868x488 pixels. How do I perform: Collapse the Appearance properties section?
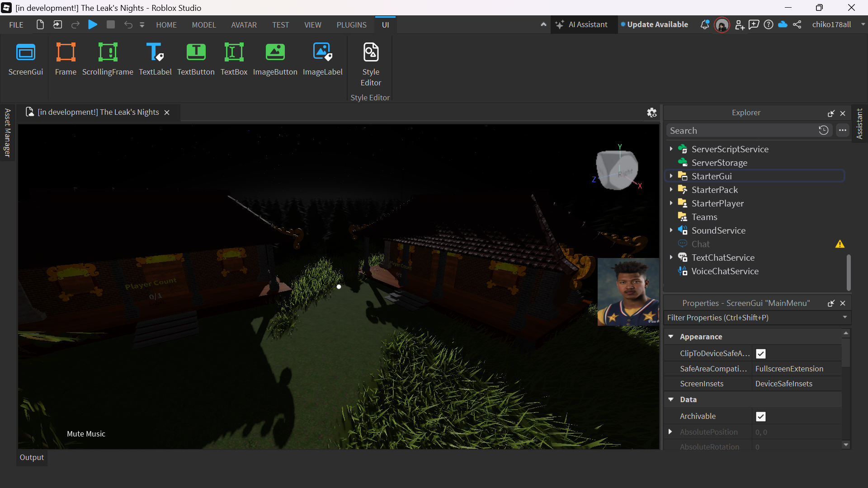pyautogui.click(x=671, y=337)
